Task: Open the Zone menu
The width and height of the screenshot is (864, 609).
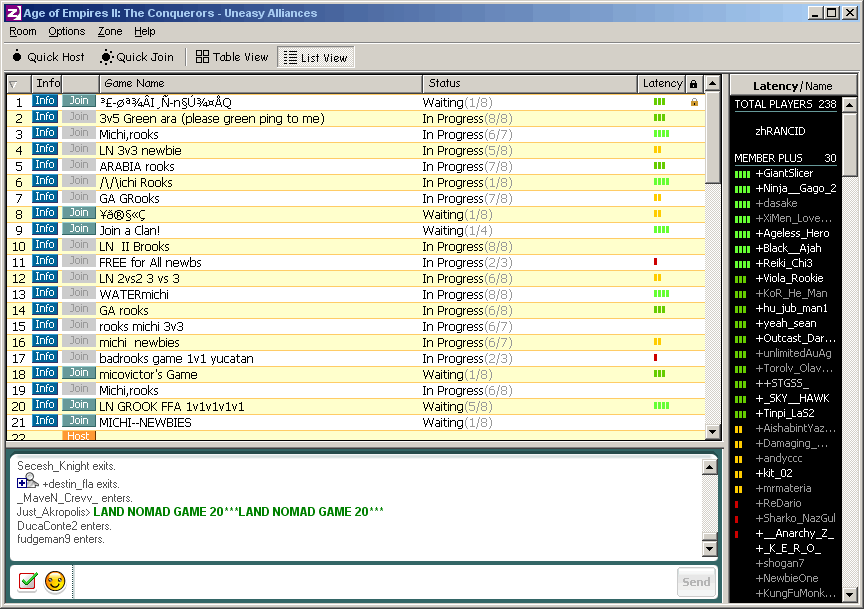Action: tap(110, 32)
